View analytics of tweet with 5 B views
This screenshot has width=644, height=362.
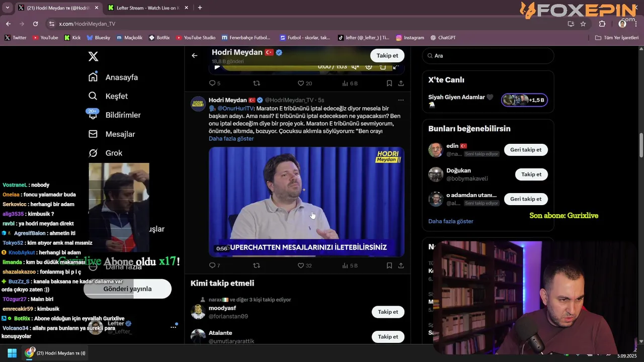[350, 265]
